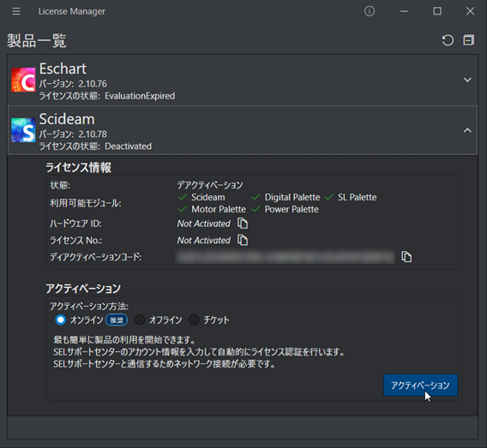This screenshot has height=448, width=487.
Task: Click the EvaluationExpired license status text
Action: point(140,96)
